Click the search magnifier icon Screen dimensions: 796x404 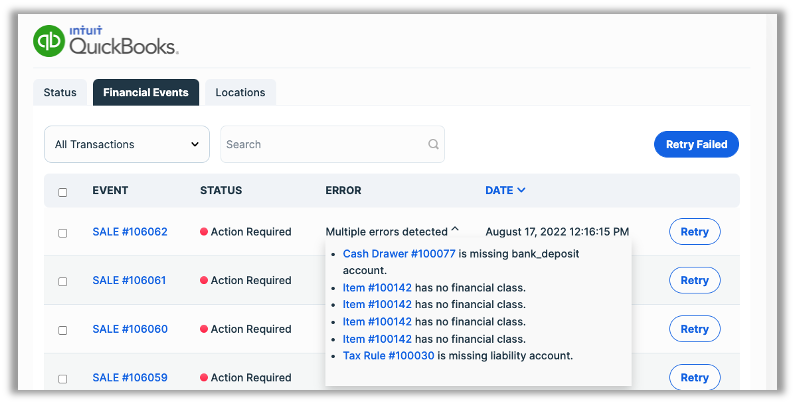[x=433, y=144]
